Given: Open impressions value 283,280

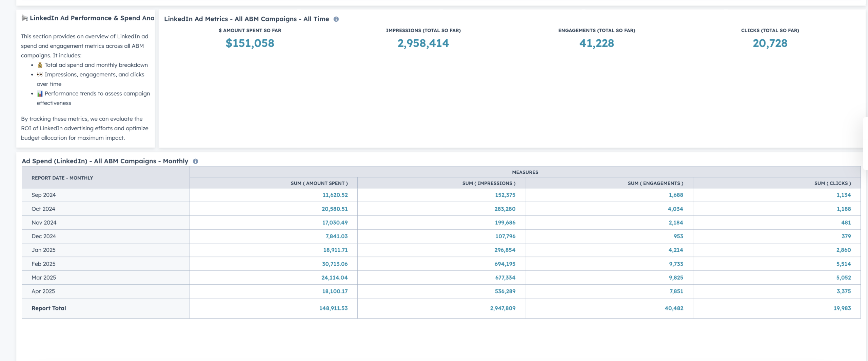Looking at the screenshot, I should (505, 209).
